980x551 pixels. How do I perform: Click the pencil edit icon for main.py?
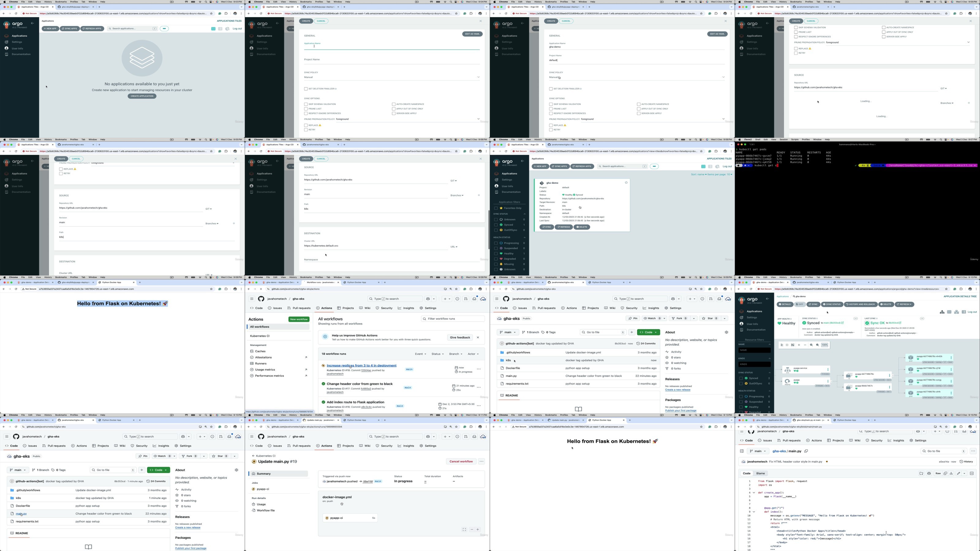(x=958, y=474)
